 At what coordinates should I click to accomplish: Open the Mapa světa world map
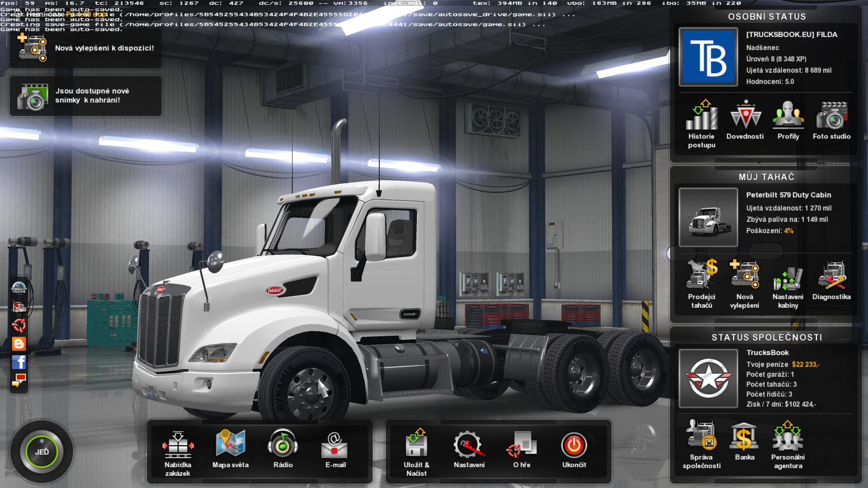tap(231, 449)
